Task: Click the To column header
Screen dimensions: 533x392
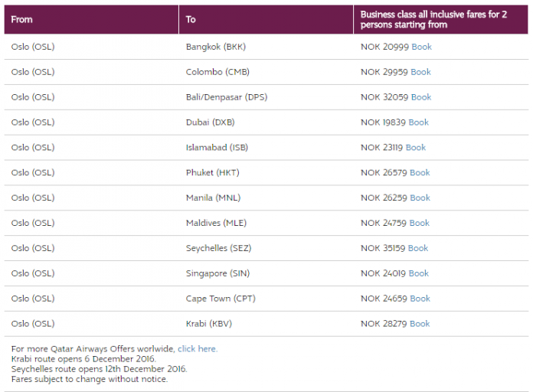Action: tap(191, 19)
